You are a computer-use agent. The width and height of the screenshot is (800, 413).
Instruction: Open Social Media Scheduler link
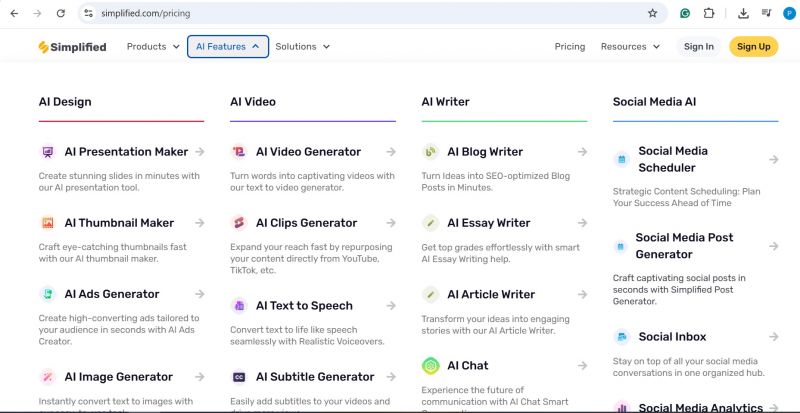coord(673,159)
